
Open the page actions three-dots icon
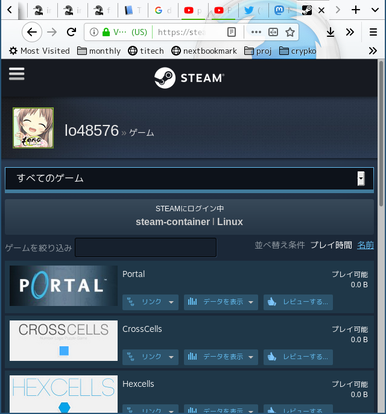point(256,32)
